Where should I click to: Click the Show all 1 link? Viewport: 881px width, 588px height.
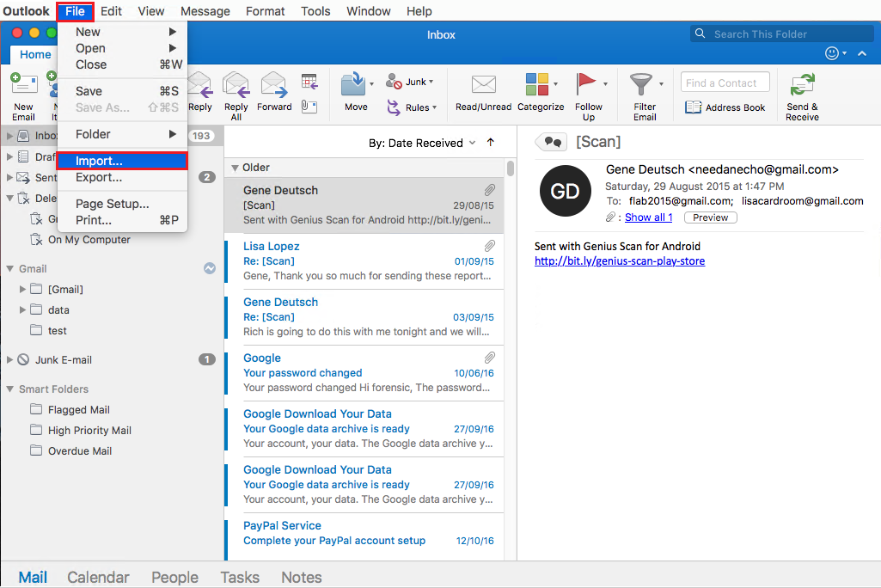pos(648,217)
